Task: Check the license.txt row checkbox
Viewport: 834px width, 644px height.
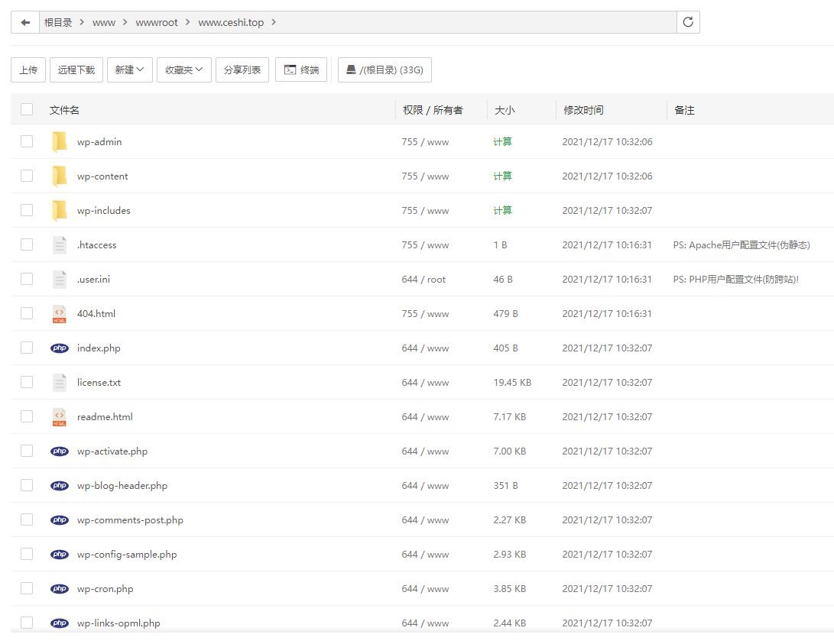Action: pos(27,382)
